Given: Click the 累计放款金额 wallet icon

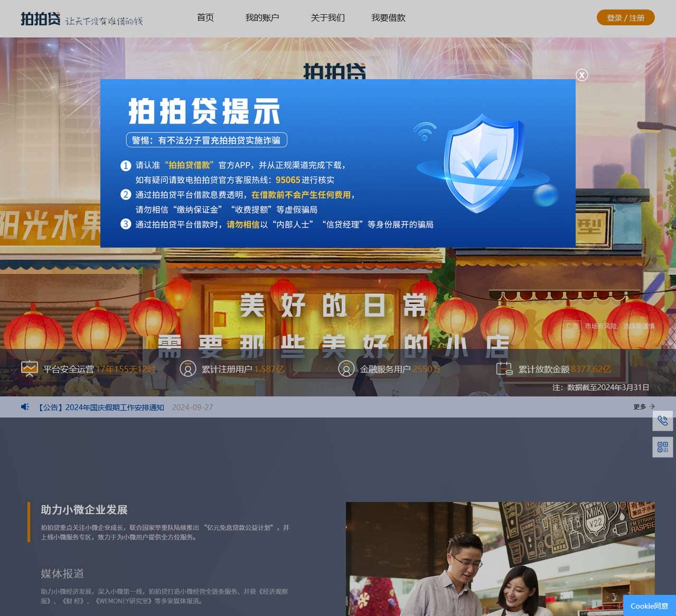Looking at the screenshot, I should [x=504, y=368].
